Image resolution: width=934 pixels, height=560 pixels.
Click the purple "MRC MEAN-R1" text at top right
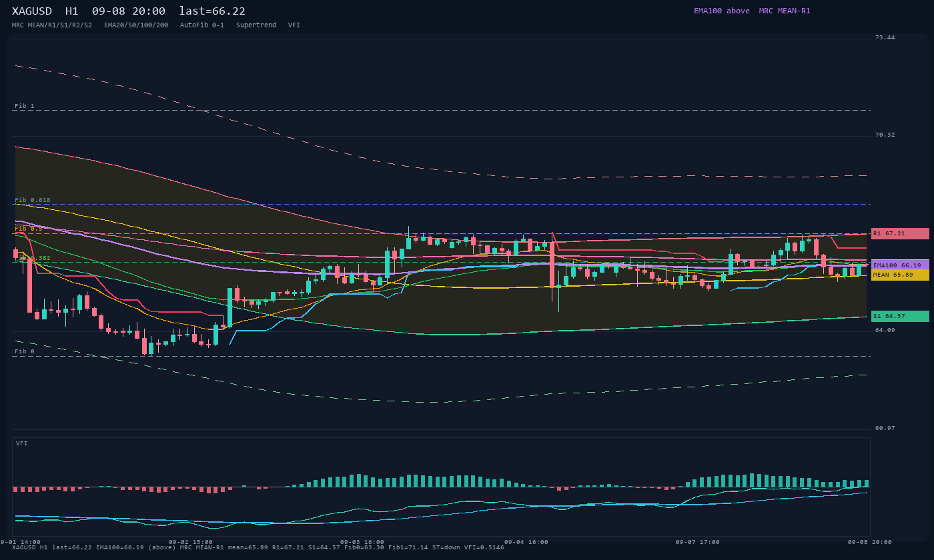[x=785, y=11]
